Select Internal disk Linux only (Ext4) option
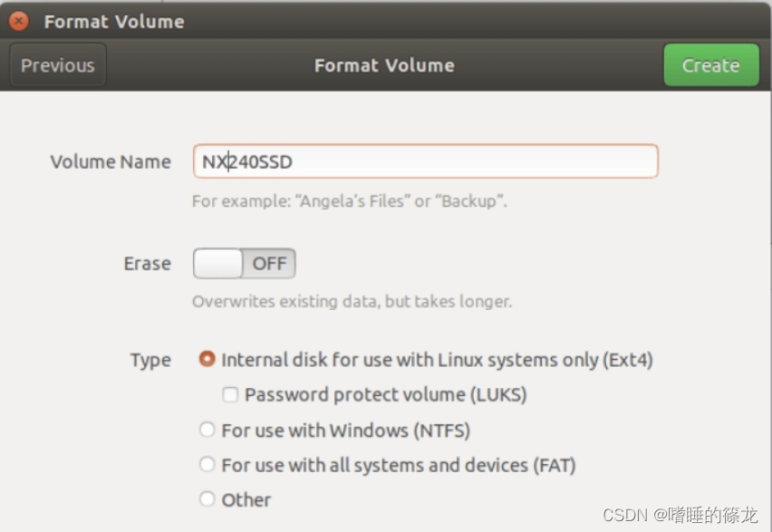The height and width of the screenshot is (532, 772). 207,360
